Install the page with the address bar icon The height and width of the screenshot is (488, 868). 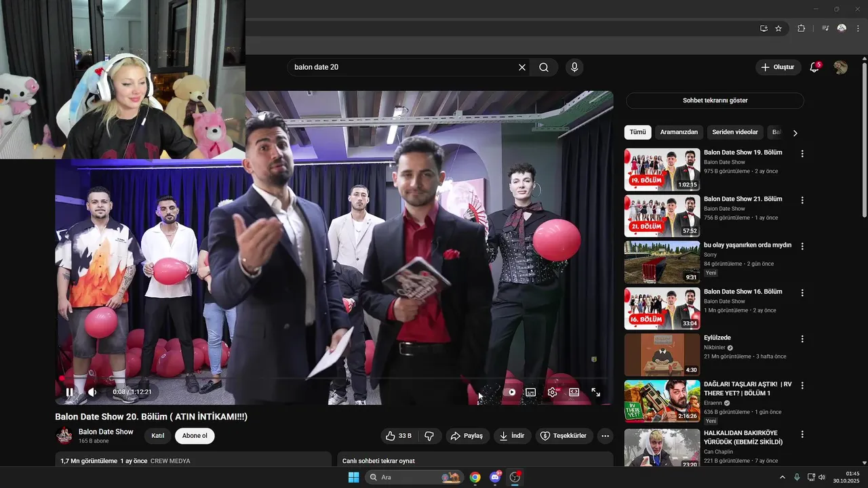[x=764, y=28]
